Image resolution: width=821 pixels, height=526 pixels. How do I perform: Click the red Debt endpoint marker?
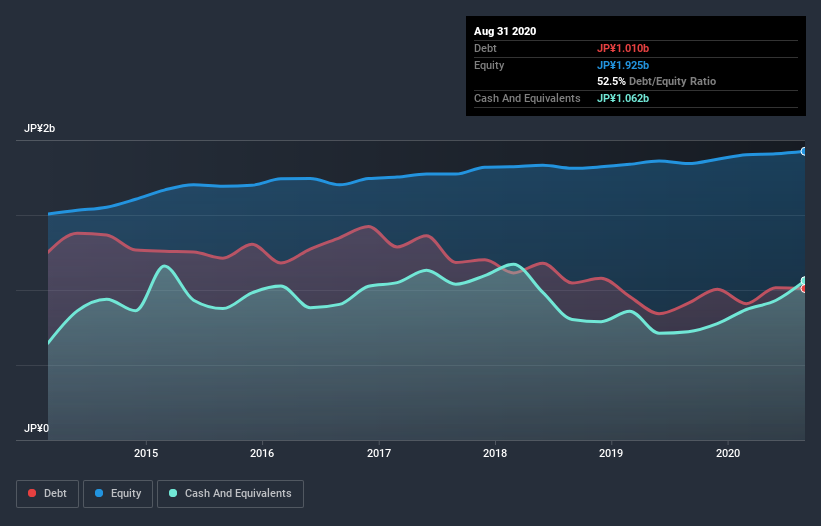(x=804, y=288)
